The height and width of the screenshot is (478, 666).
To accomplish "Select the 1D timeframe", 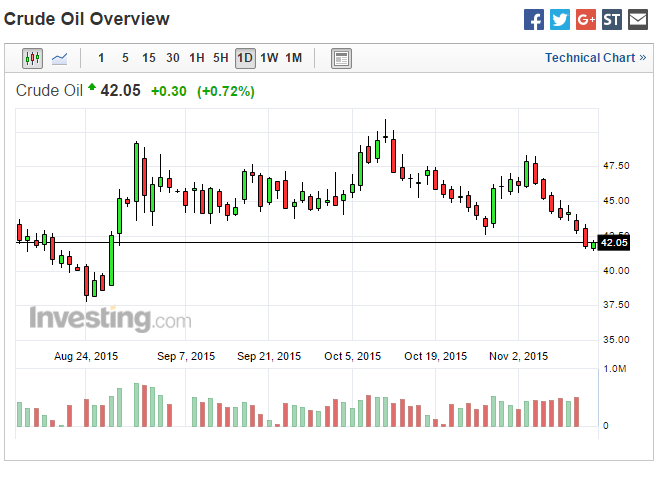I will [x=245, y=58].
